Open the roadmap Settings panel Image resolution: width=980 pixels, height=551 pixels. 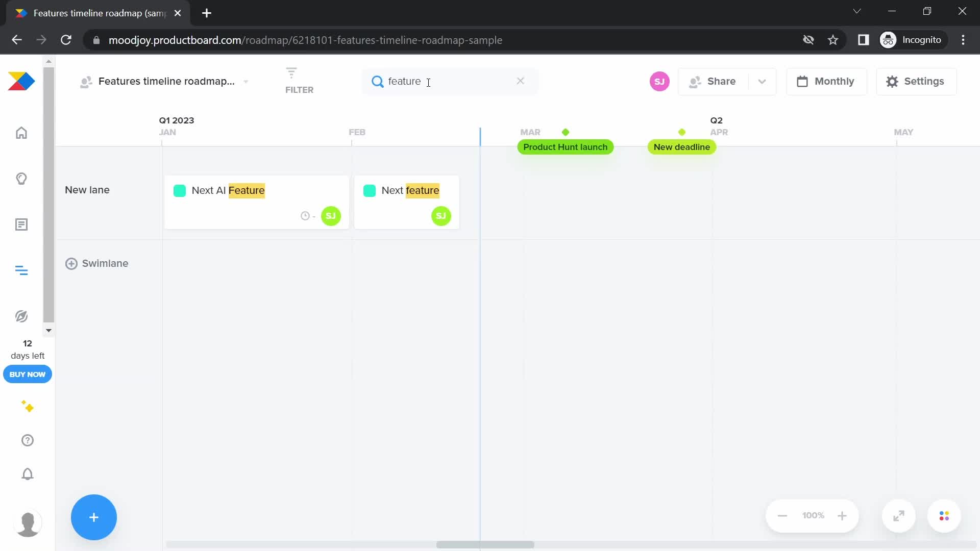tap(914, 81)
